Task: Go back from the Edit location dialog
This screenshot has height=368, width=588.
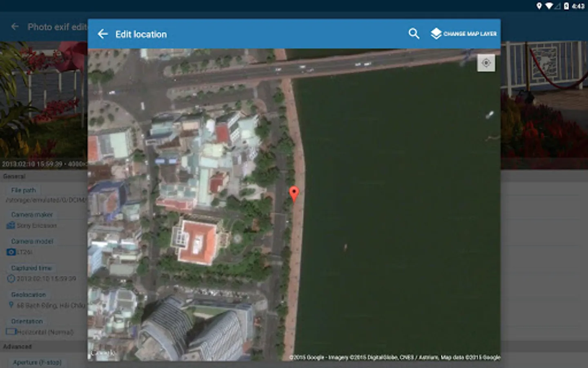Action: (103, 34)
